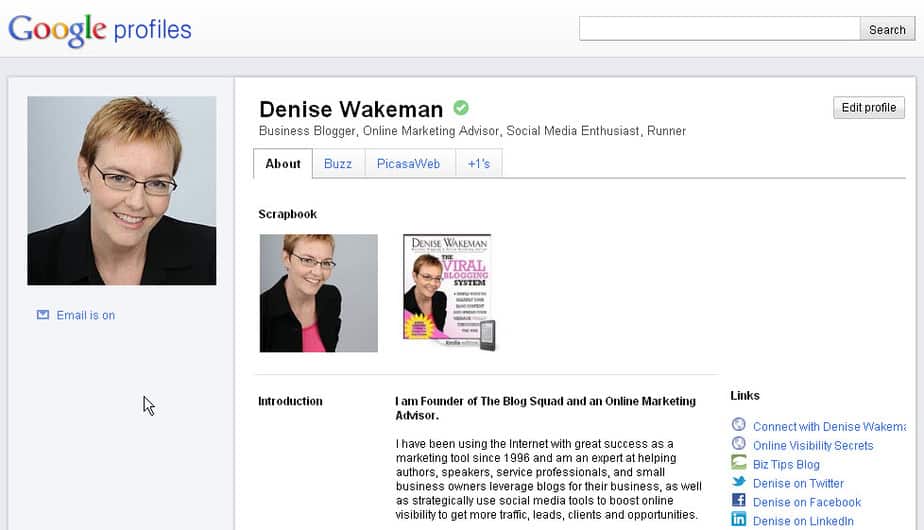This screenshot has height=530, width=924.
Task: Click the Search button
Action: [887, 29]
